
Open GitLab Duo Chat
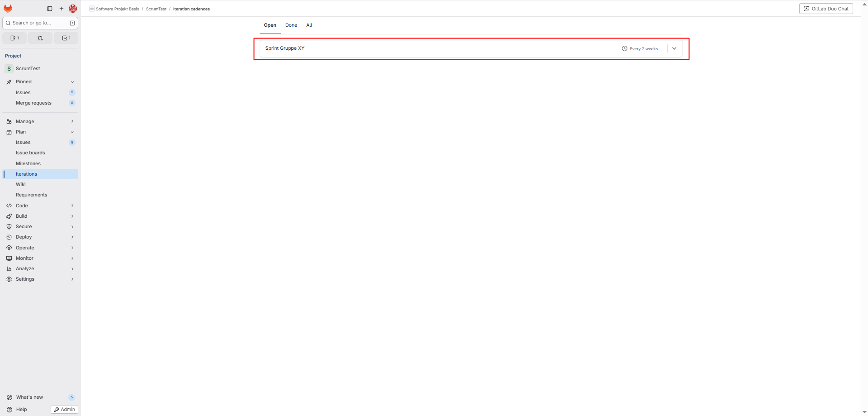825,9
